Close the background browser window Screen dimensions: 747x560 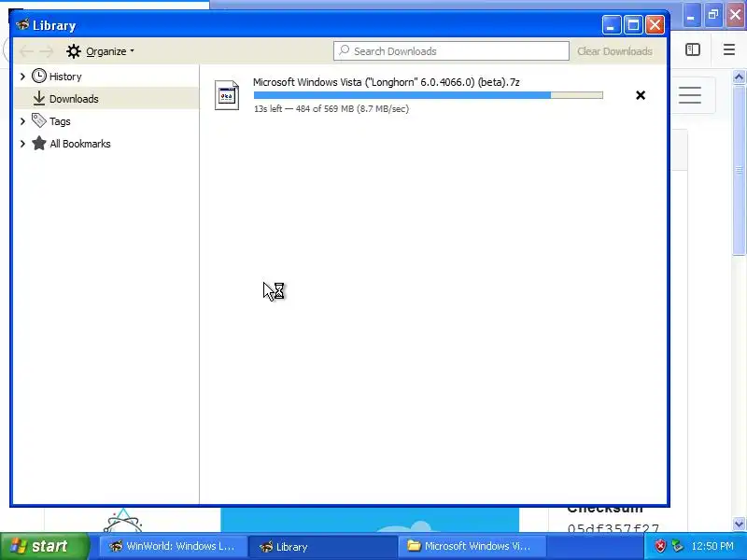click(735, 15)
